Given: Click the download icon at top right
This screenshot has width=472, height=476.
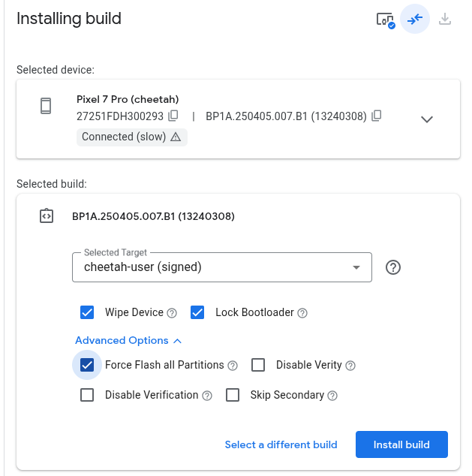Looking at the screenshot, I should (x=445, y=20).
